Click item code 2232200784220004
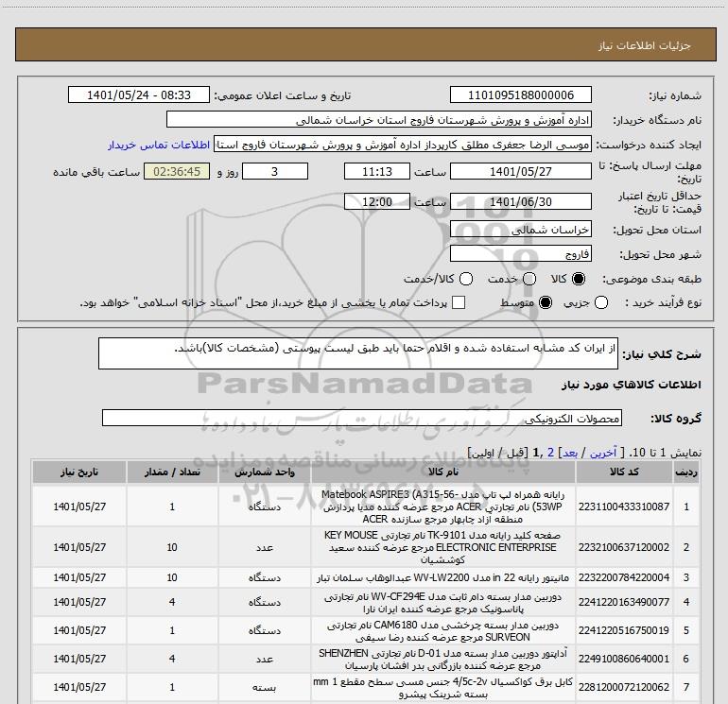 pyautogui.click(x=624, y=577)
